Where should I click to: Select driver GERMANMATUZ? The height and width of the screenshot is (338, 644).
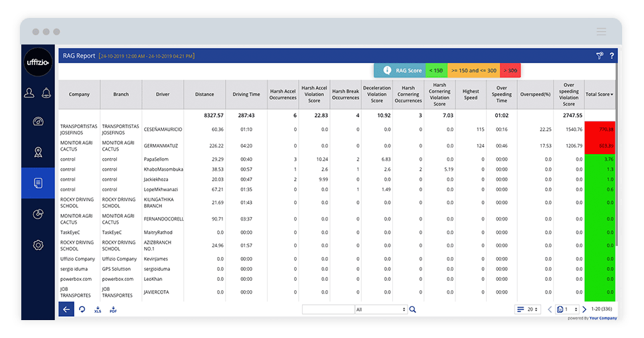(161, 146)
